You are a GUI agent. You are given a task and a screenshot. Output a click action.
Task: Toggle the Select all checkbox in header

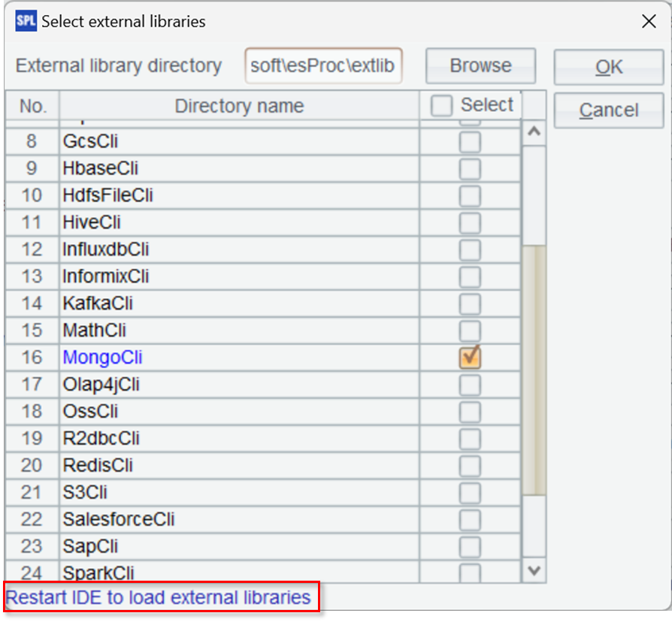point(441,105)
